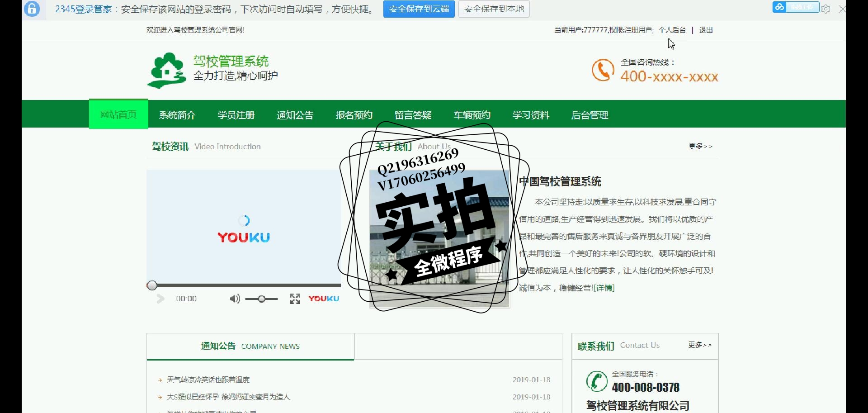Select the 通知公告 COMPANY NEWS tab
Image resolution: width=868 pixels, height=413 pixels.
[250, 347]
